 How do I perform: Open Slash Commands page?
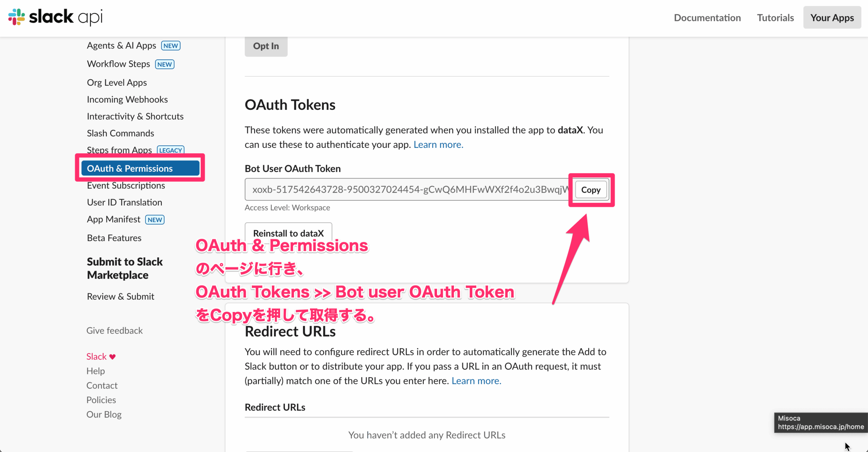pyautogui.click(x=120, y=133)
